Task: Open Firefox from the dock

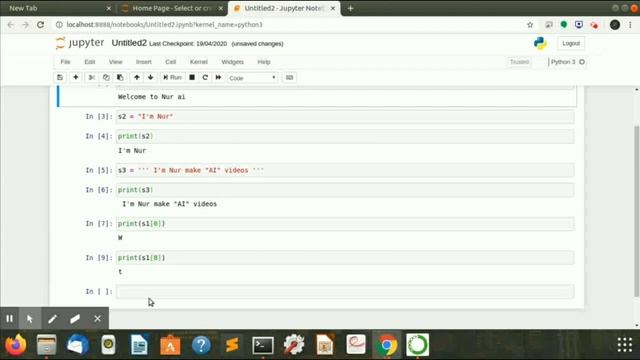Action: (x=16, y=345)
